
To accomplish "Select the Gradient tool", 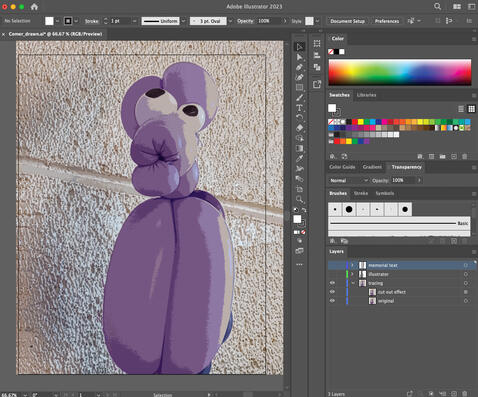I will [300, 148].
